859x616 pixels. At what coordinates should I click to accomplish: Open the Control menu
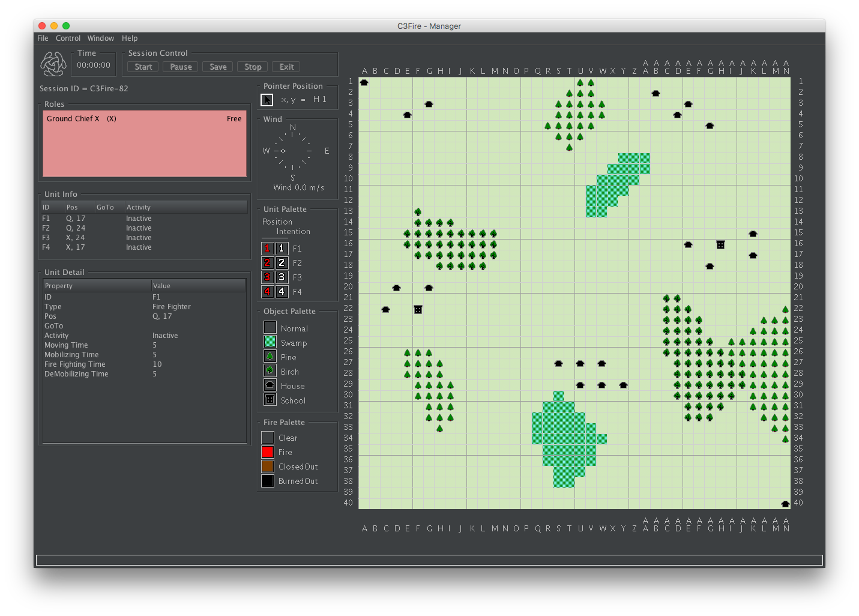tap(68, 38)
